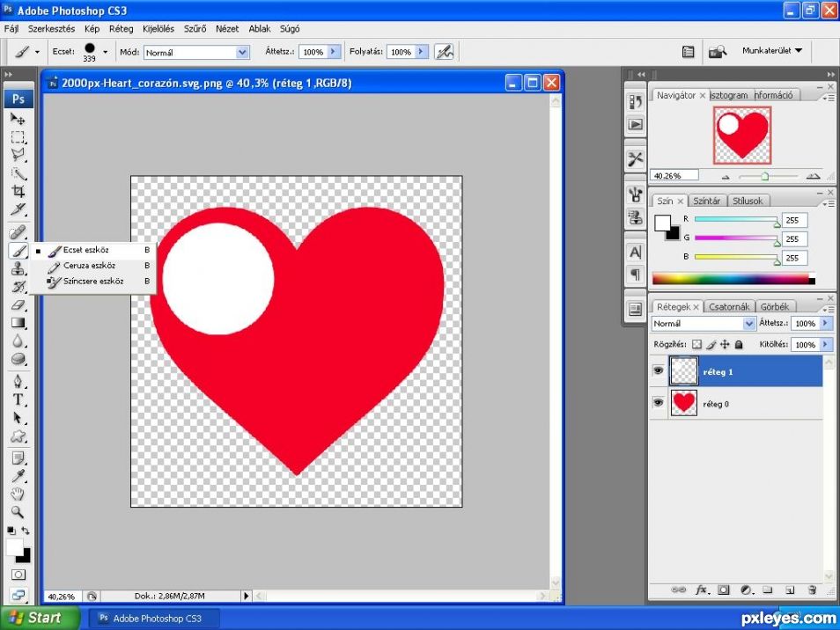
Task: Click the R color slider
Action: [737, 219]
